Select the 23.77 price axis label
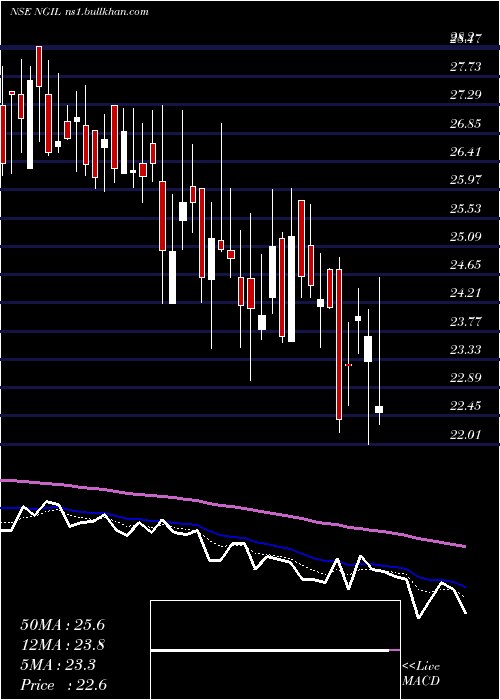This screenshot has height=700, width=500. [x=465, y=321]
